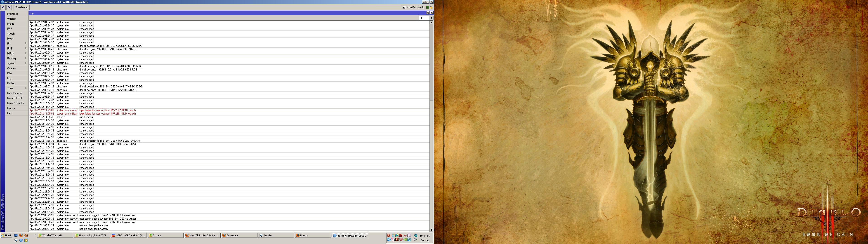
Task: Click the yellow padlock icon
Action: point(431,7)
